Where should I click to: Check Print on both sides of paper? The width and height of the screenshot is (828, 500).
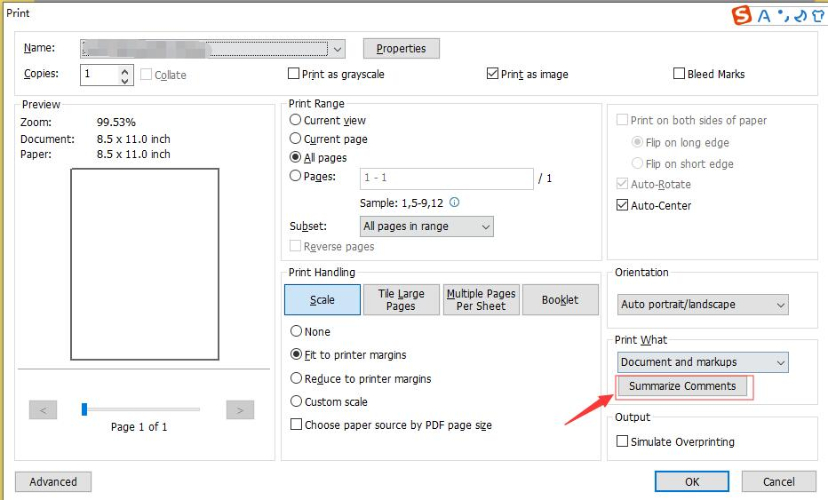click(x=623, y=120)
